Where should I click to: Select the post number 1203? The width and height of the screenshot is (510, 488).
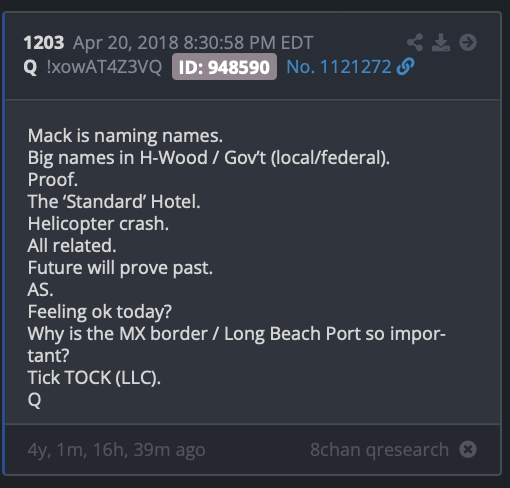[44, 43]
